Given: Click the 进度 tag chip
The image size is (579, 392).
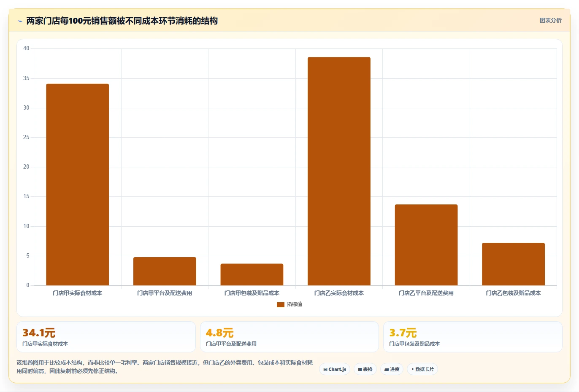Looking at the screenshot, I should point(392,369).
